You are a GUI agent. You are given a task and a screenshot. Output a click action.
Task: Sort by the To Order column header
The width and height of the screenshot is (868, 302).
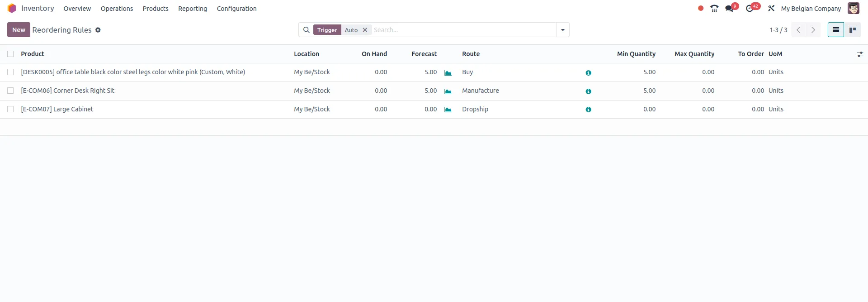tap(751, 54)
